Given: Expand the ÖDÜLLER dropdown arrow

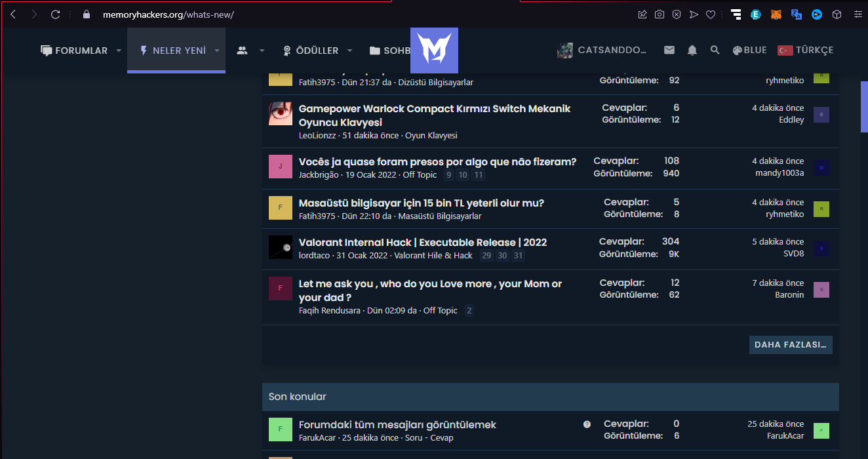Looking at the screenshot, I should 349,50.
